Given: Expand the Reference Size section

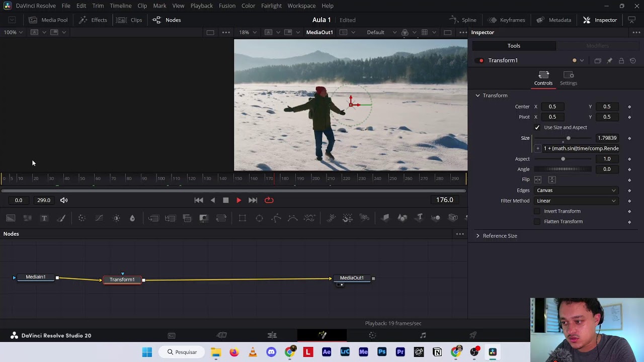Looking at the screenshot, I should pyautogui.click(x=478, y=236).
